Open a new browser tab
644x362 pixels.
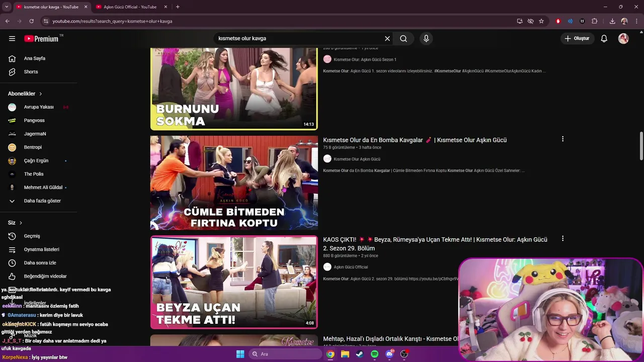coord(178,7)
